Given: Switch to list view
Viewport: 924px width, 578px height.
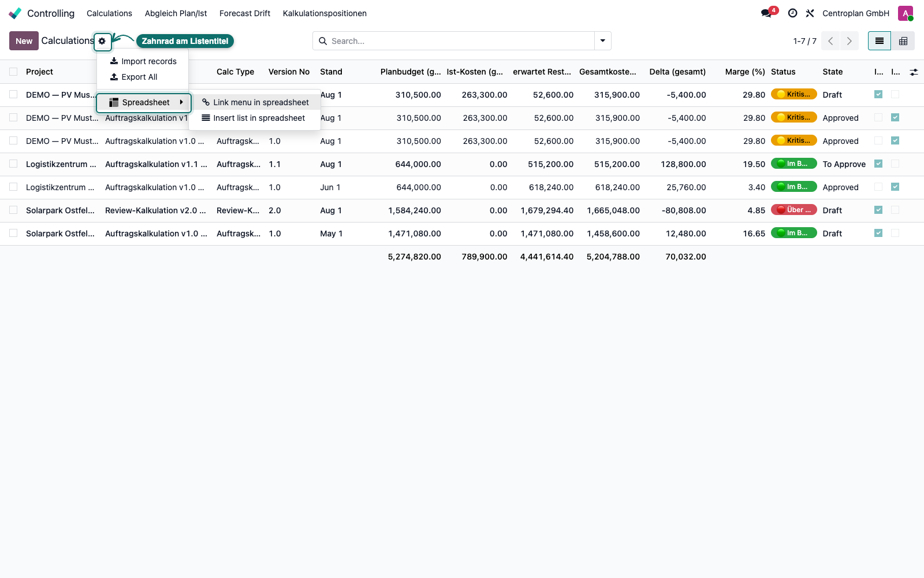Looking at the screenshot, I should (880, 41).
